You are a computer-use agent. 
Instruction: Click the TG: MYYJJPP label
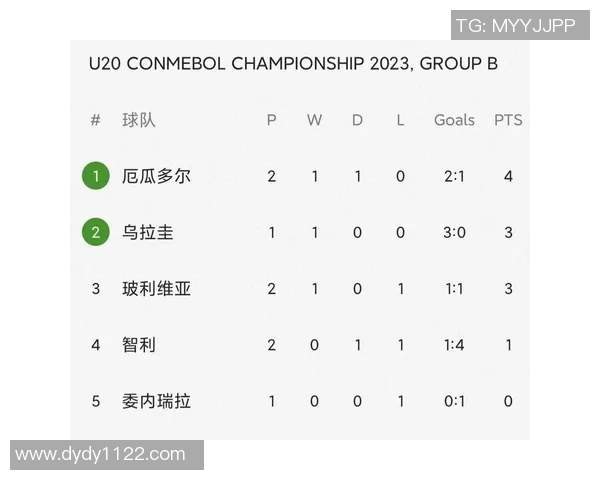(516, 25)
